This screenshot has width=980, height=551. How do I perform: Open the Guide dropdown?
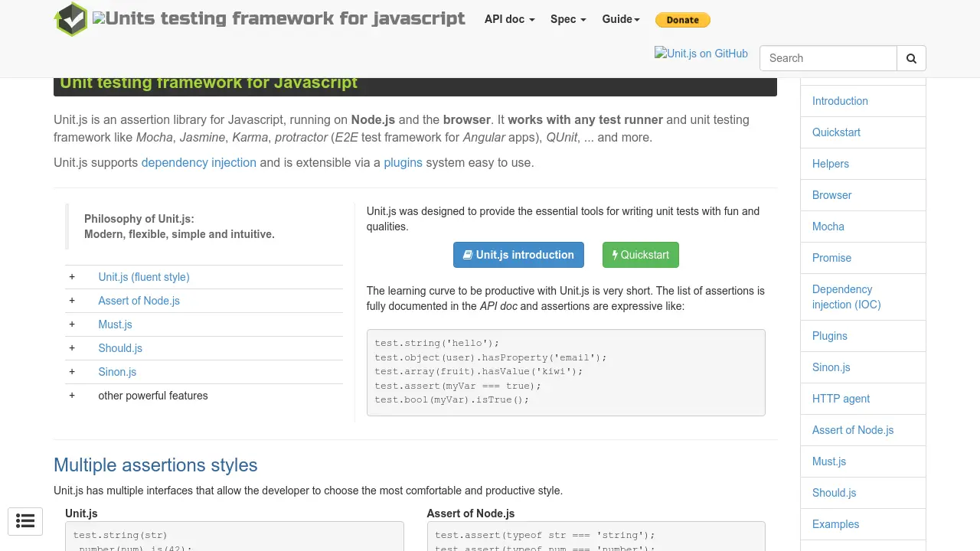tap(620, 19)
